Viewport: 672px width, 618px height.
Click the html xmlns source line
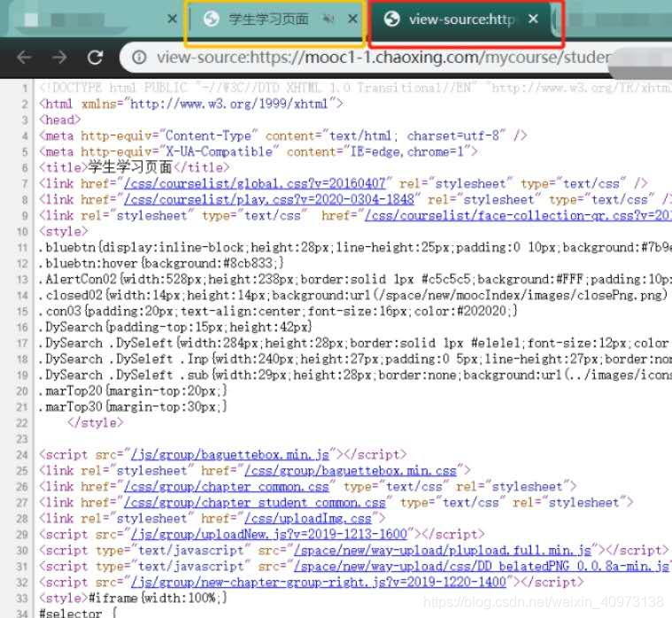point(190,104)
